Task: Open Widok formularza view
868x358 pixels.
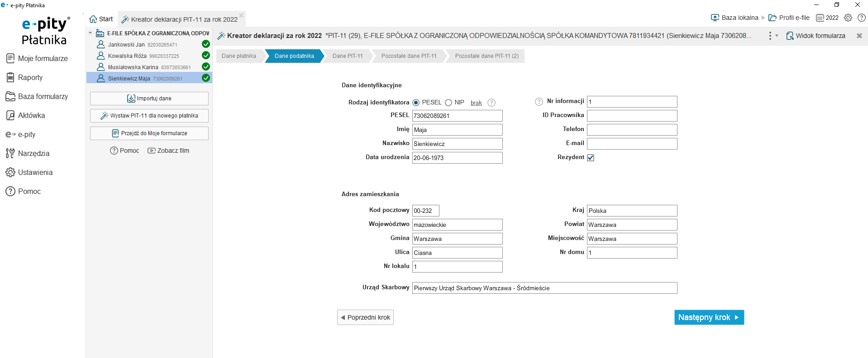Action: click(816, 36)
